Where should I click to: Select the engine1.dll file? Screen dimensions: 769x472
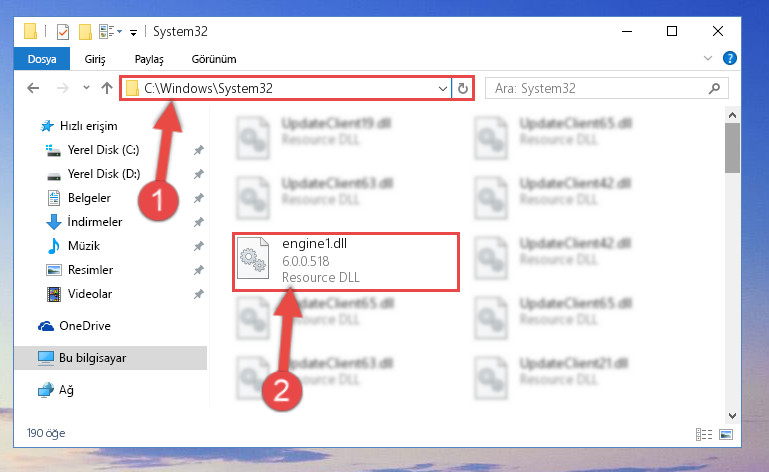[346, 262]
